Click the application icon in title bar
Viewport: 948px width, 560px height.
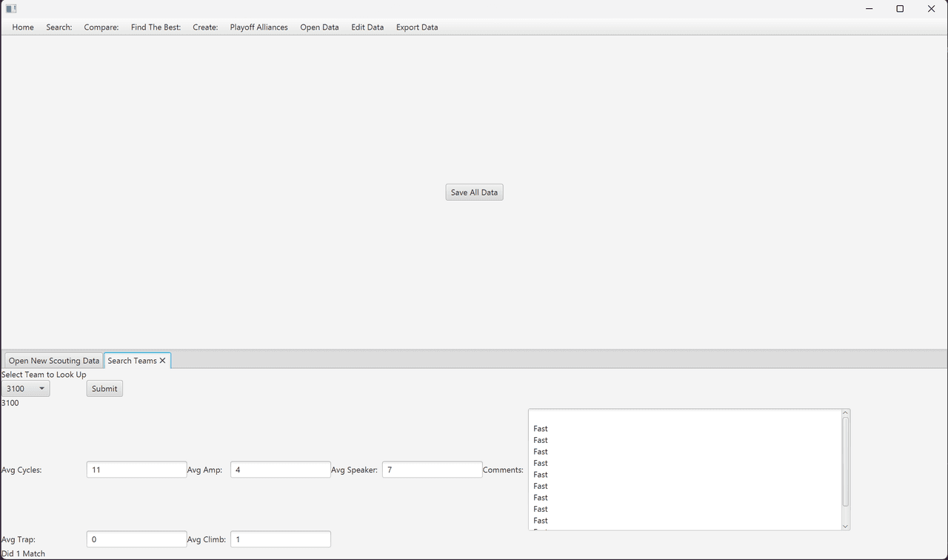[11, 9]
